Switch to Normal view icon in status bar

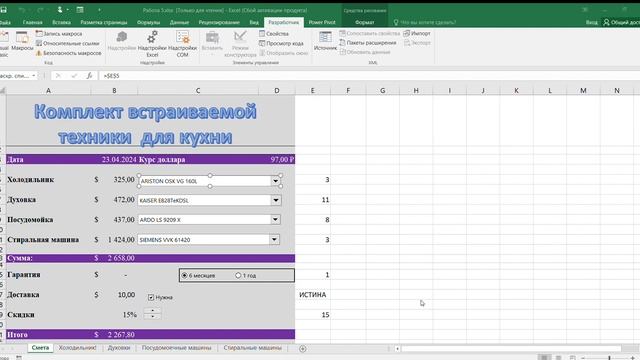click(x=544, y=357)
